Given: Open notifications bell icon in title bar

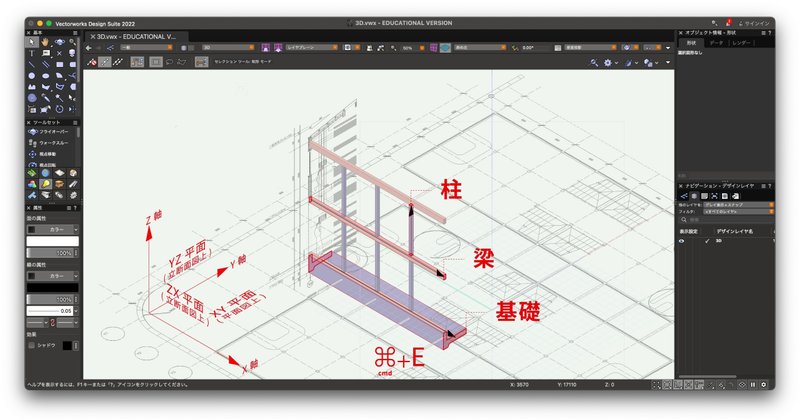Looking at the screenshot, I should [728, 23].
